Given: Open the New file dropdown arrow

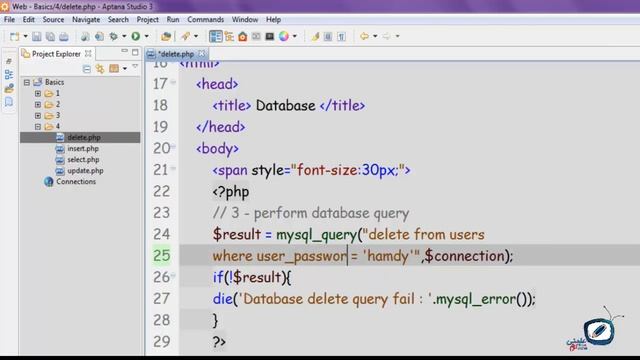Looking at the screenshot, I should click(x=25, y=36).
